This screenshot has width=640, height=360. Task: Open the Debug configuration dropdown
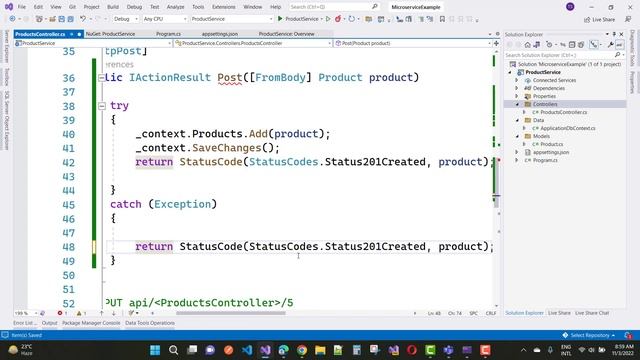click(x=126, y=19)
